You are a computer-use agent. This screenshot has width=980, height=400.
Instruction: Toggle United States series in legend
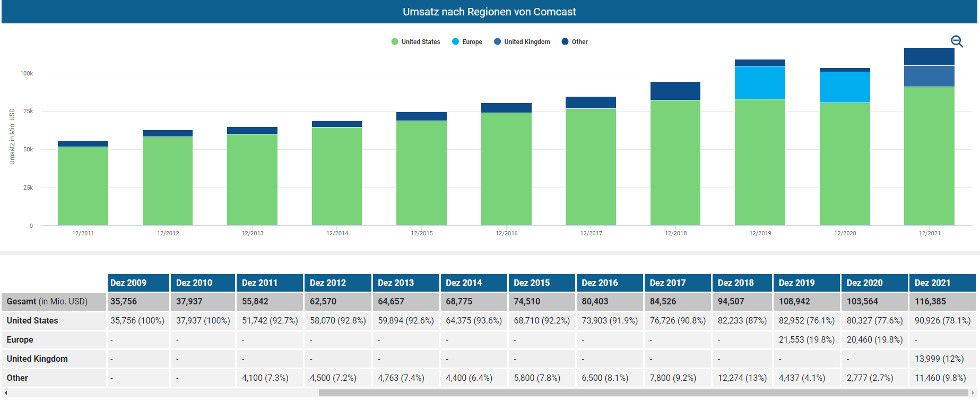415,42
